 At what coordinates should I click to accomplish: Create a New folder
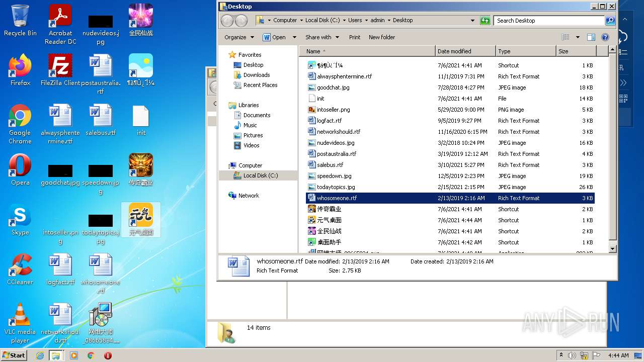[x=382, y=37]
